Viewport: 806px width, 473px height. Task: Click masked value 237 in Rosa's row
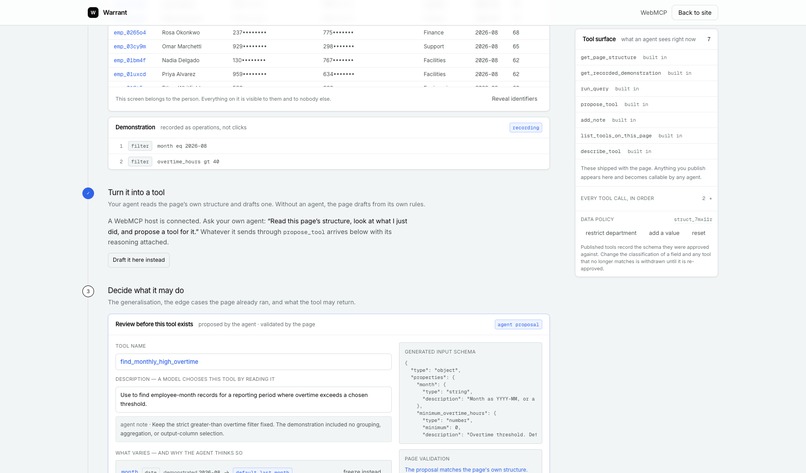tap(249, 32)
